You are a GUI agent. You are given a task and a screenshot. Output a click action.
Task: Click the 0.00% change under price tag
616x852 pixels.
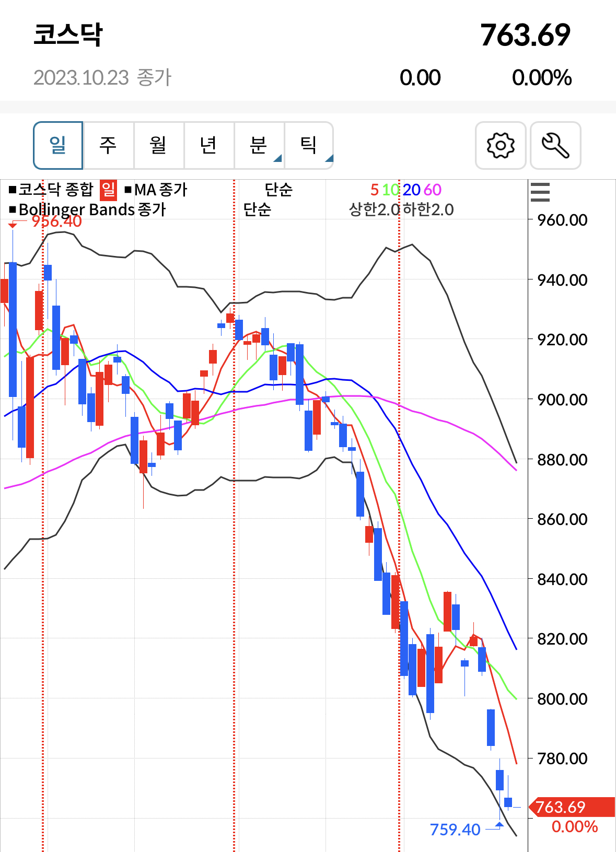pyautogui.click(x=575, y=827)
